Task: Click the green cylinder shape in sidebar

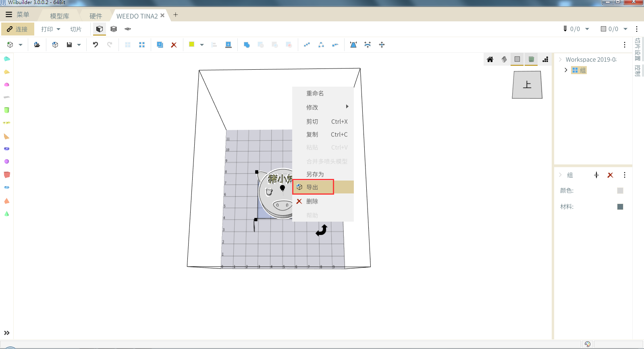Action: pyautogui.click(x=6, y=110)
